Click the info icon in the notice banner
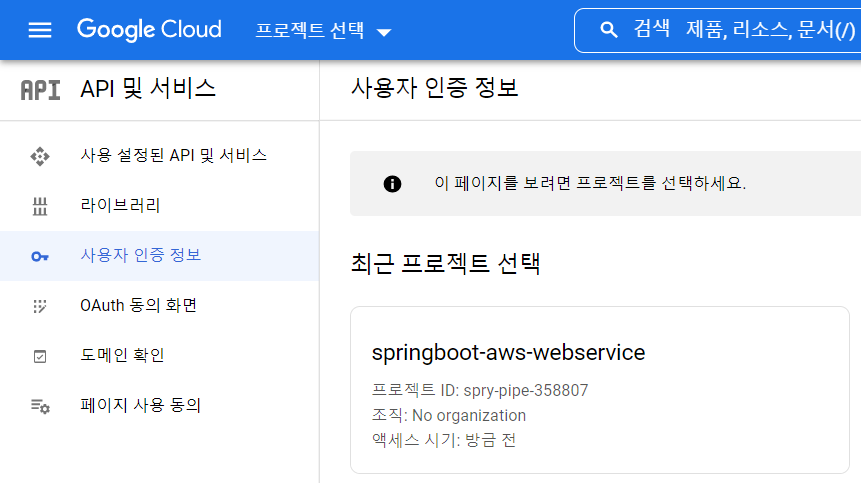The image size is (861, 483). (392, 184)
